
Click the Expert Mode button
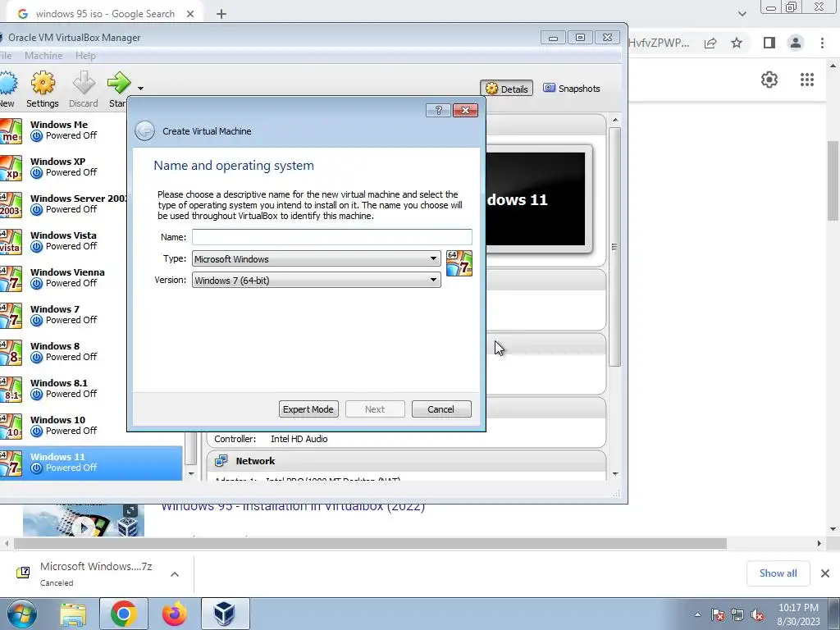pyautogui.click(x=308, y=409)
